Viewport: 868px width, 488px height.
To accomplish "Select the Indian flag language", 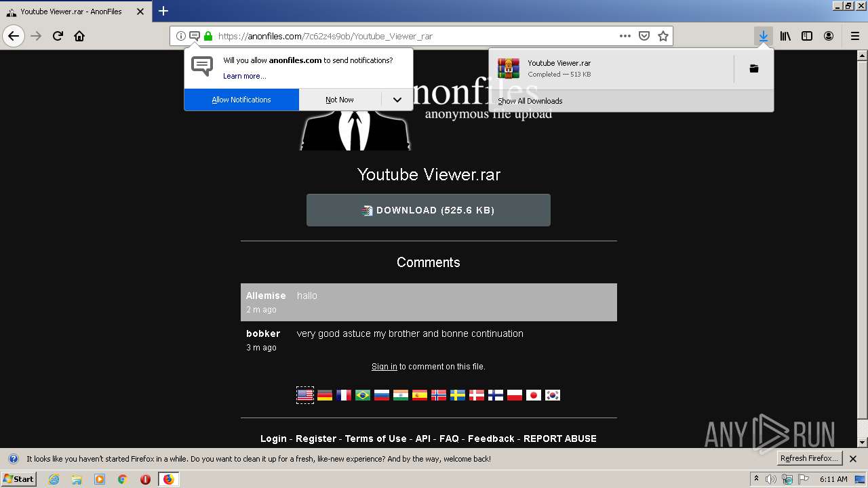I will [401, 395].
